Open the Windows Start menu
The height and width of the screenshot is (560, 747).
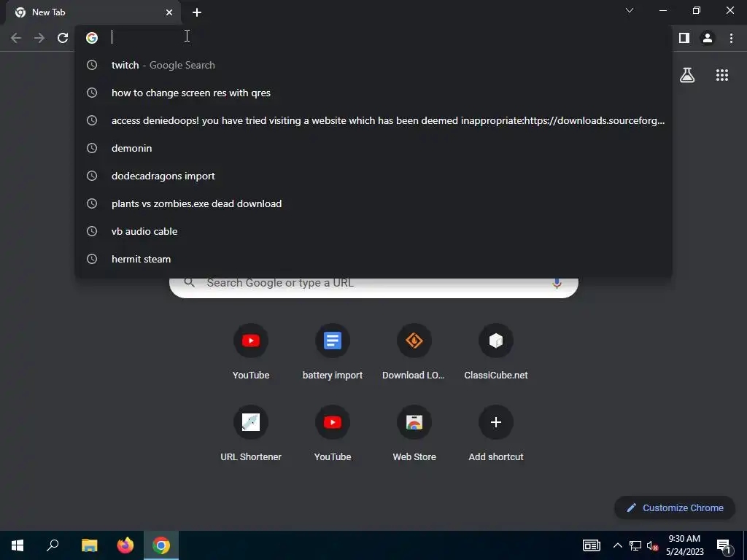coord(18,545)
